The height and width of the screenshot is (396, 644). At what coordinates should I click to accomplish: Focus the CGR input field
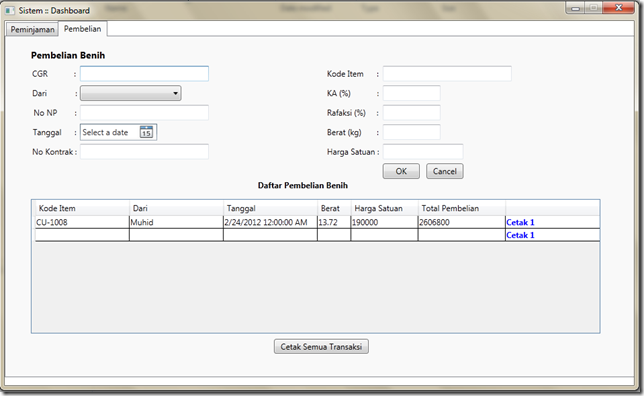pyautogui.click(x=144, y=74)
